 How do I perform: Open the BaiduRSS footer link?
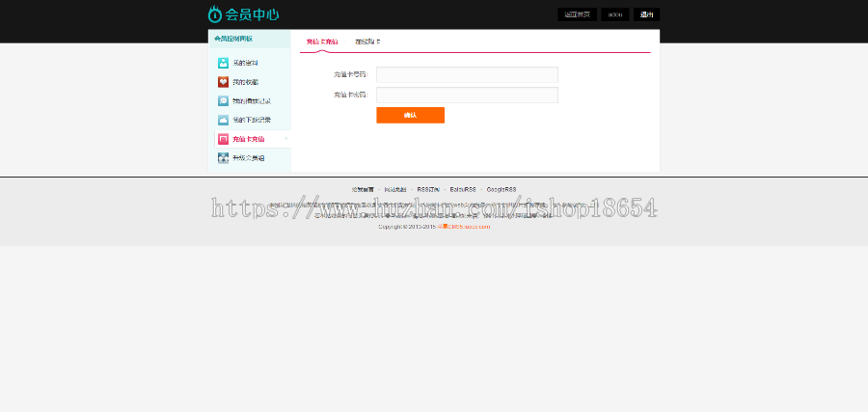(x=463, y=189)
